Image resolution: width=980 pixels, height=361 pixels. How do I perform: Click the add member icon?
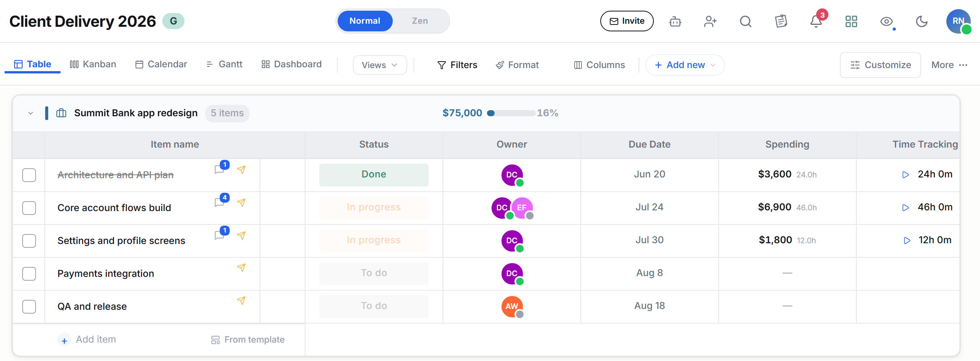tap(710, 21)
